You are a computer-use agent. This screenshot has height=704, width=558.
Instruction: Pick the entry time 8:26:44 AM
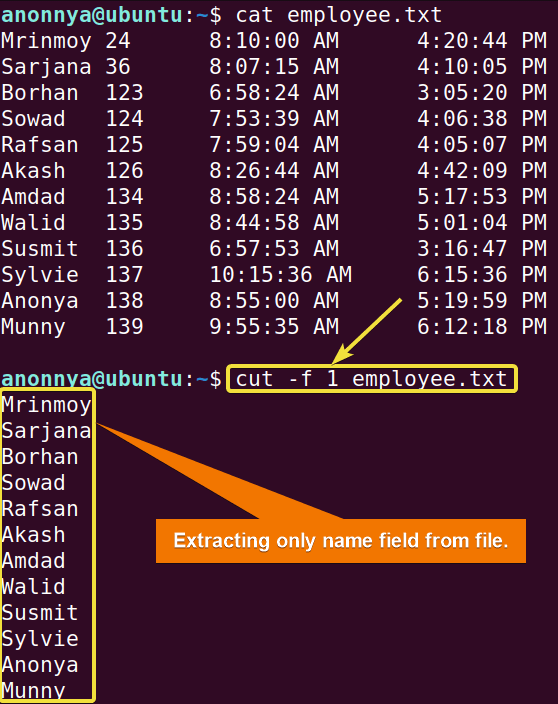[x=274, y=171]
